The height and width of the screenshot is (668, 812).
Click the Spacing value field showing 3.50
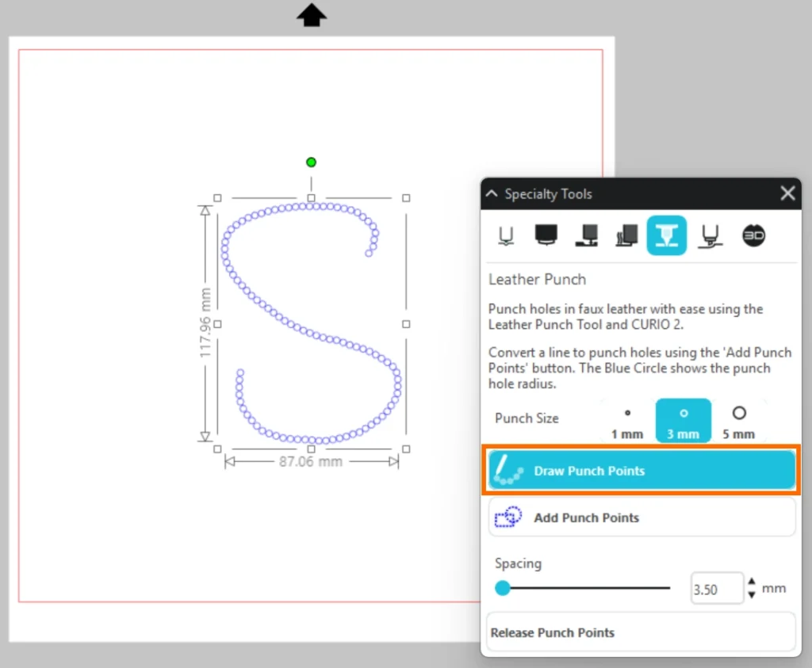tap(716, 589)
